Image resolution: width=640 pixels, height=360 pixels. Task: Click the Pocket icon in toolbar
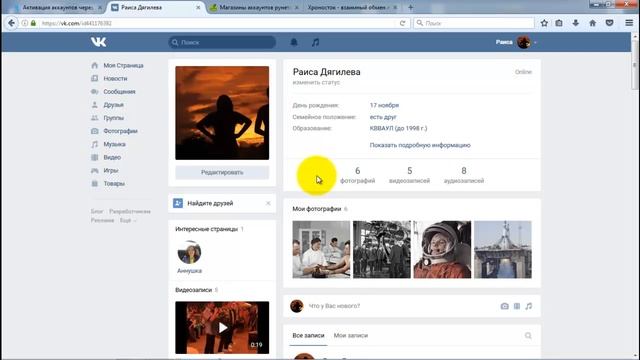[x=609, y=23]
